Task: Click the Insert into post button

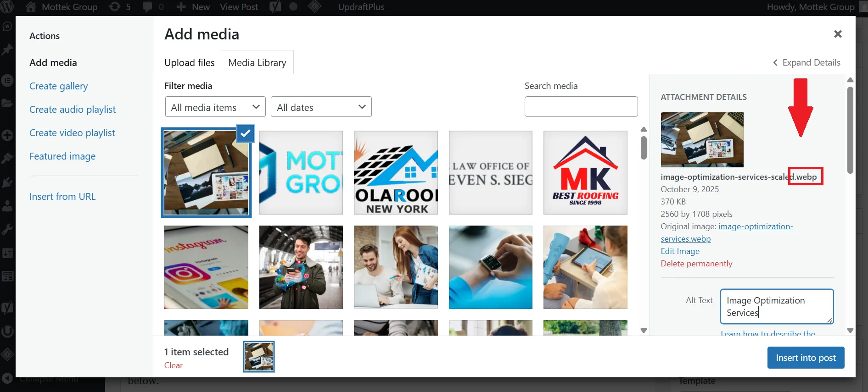Action: pos(806,358)
